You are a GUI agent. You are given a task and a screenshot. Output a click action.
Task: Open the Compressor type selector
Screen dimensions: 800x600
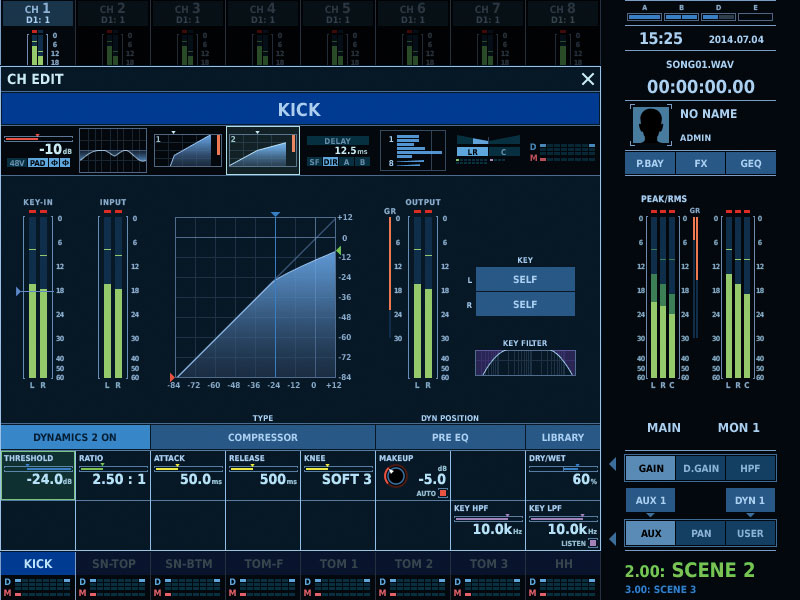coord(263,437)
